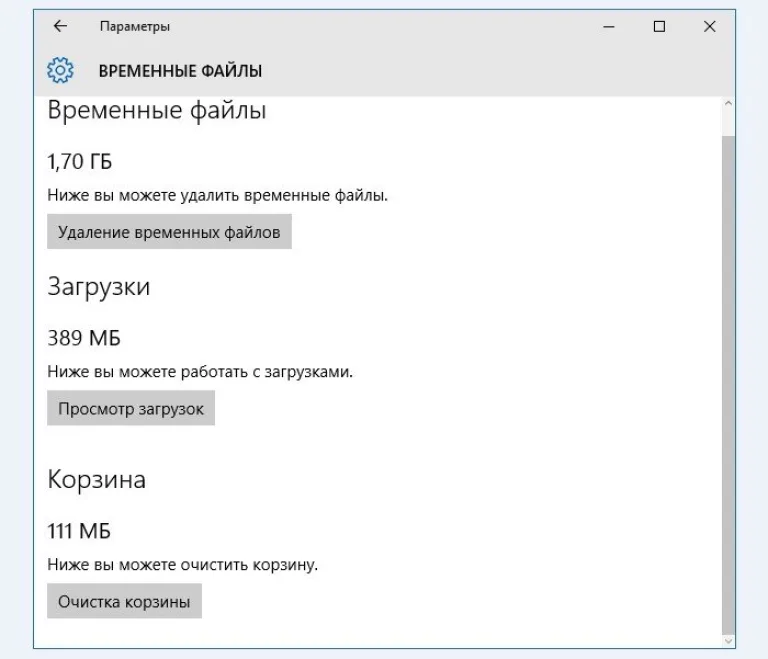Go back using the arrow icon

click(60, 26)
